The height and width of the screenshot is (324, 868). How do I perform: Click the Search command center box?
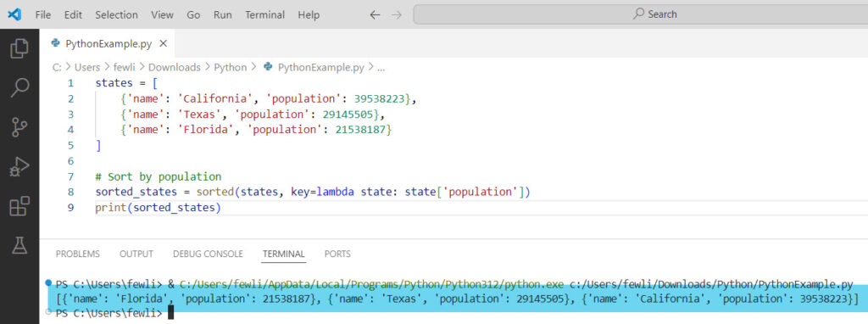pyautogui.click(x=641, y=14)
